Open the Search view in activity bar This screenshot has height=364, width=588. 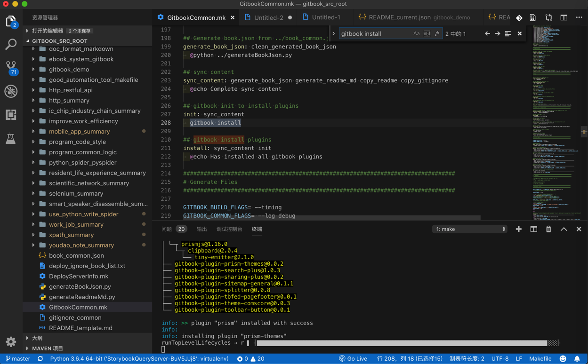coord(11,44)
